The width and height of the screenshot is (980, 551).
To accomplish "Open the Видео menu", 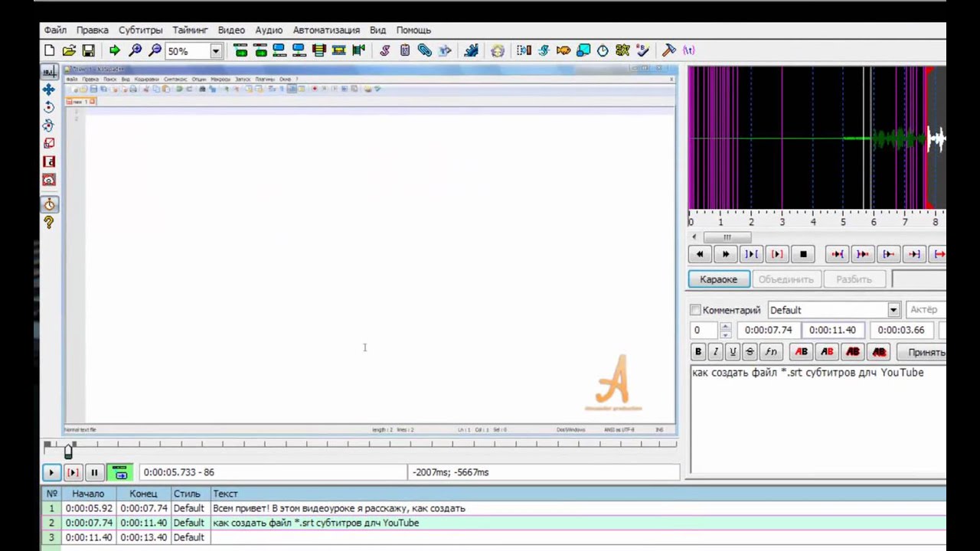I will (231, 30).
